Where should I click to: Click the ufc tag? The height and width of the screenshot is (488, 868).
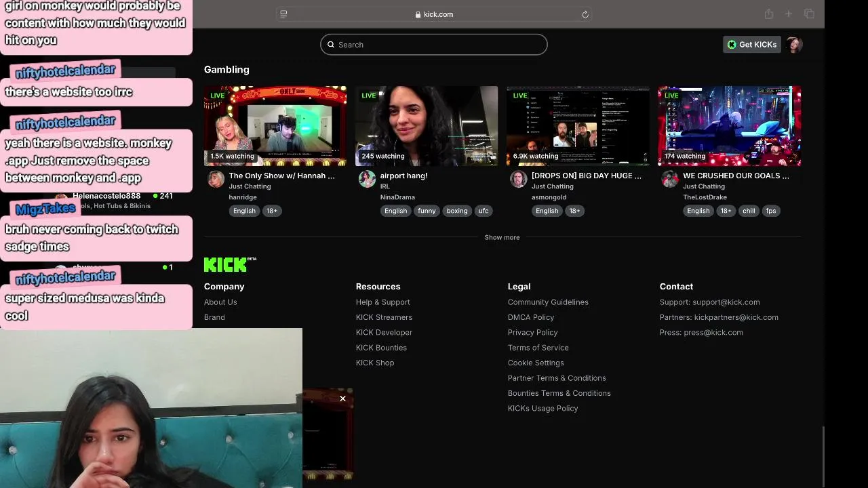coord(484,211)
